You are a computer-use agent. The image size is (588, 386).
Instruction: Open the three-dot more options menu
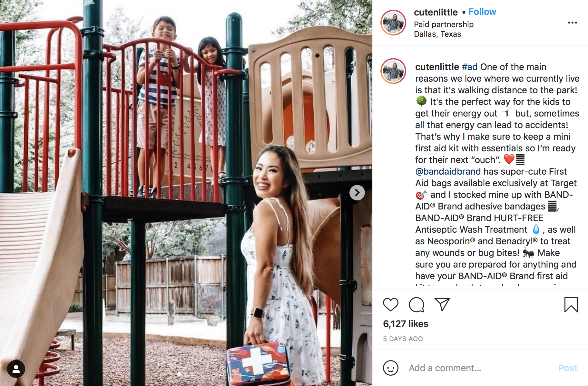572,23
